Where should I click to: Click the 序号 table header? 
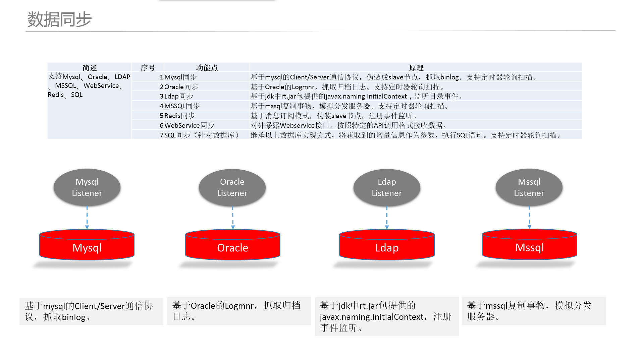(x=148, y=67)
